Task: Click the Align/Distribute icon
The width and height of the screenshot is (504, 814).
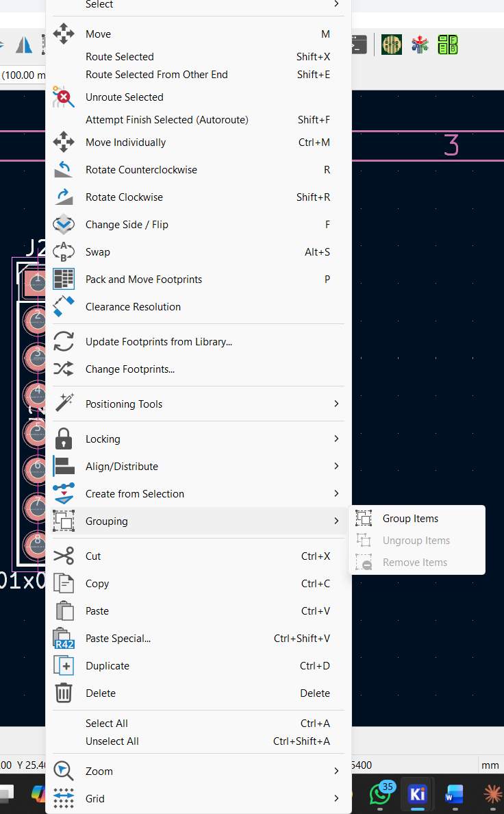Action: pos(63,466)
